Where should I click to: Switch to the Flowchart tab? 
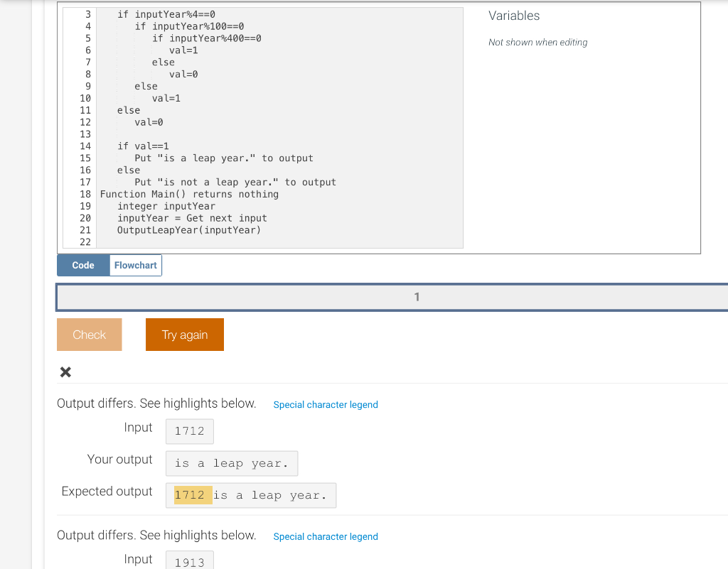pos(135,265)
